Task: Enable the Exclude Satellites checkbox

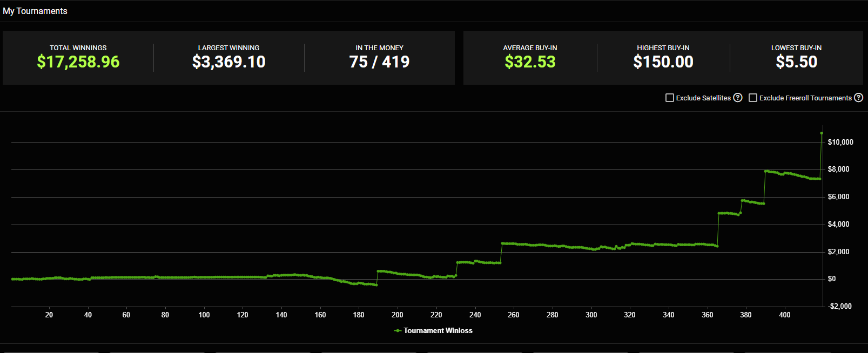Action: tap(670, 98)
